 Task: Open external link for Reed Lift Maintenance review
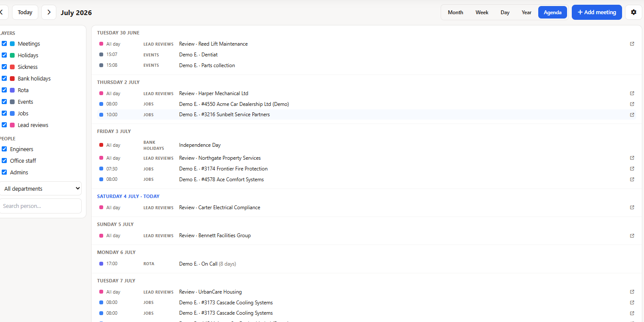coord(632,44)
